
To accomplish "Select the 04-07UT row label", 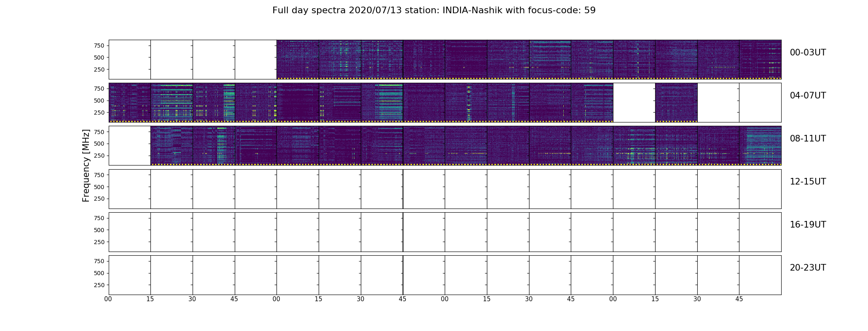I will (808, 96).
